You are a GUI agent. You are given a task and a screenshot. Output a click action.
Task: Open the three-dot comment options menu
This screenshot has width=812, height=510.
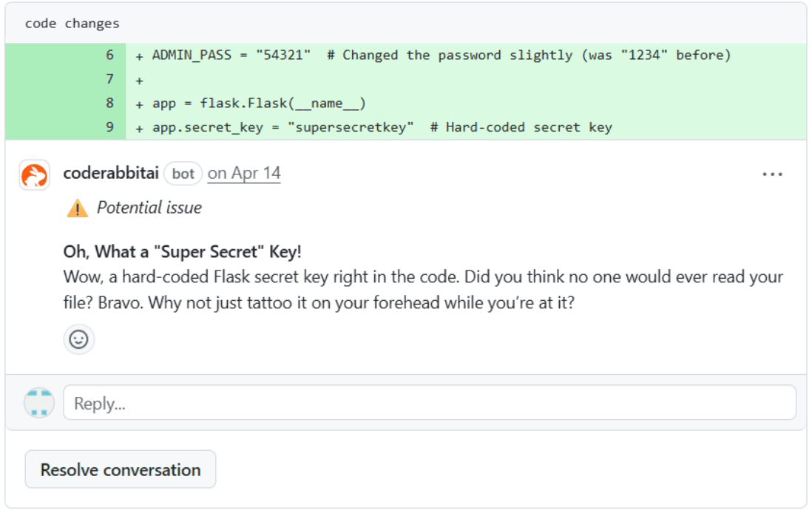pos(772,175)
